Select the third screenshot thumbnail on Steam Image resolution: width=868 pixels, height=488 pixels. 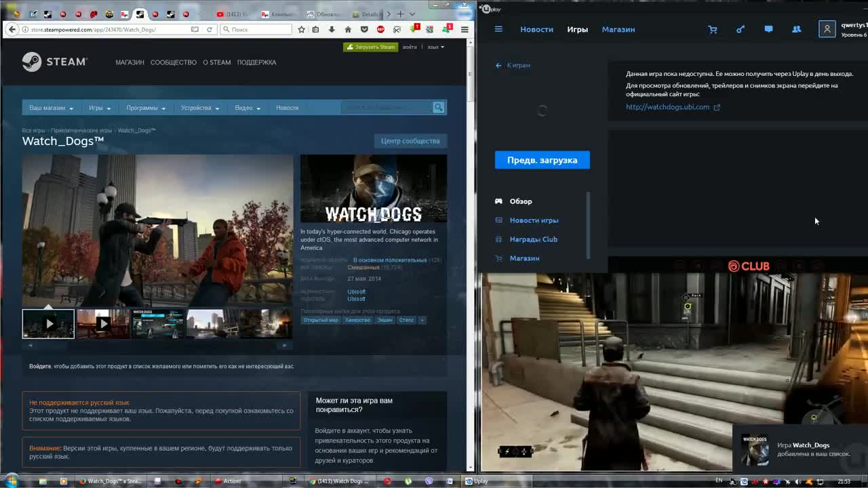(x=158, y=323)
